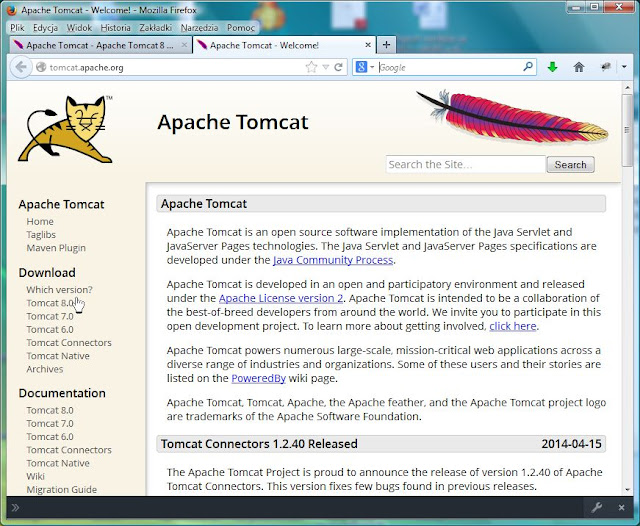Download Tomcat 8.0 from sidebar
The image size is (640, 526).
[50, 303]
